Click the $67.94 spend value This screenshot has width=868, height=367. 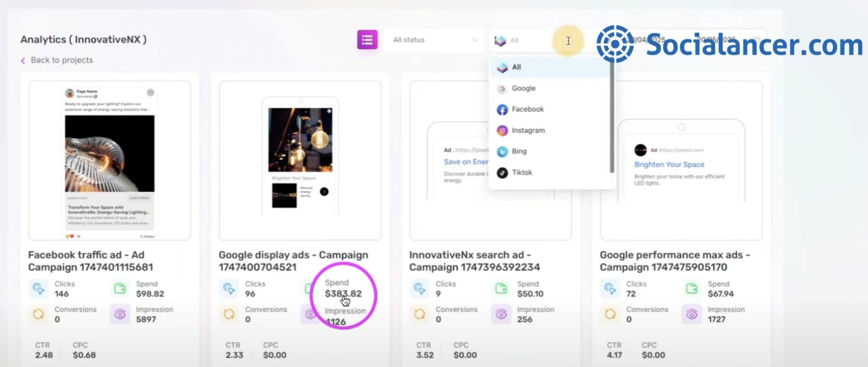[721, 294]
